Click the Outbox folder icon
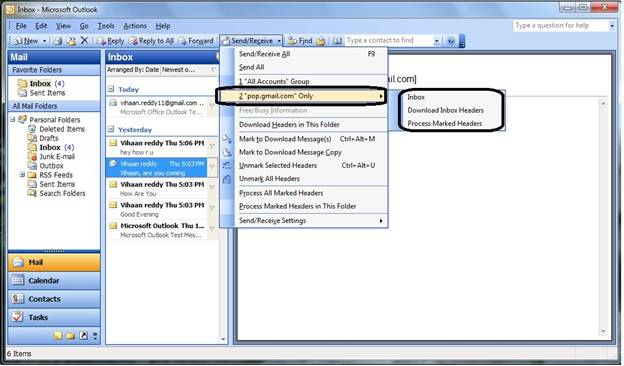Viewport: 624px width, 366px height. (32, 165)
